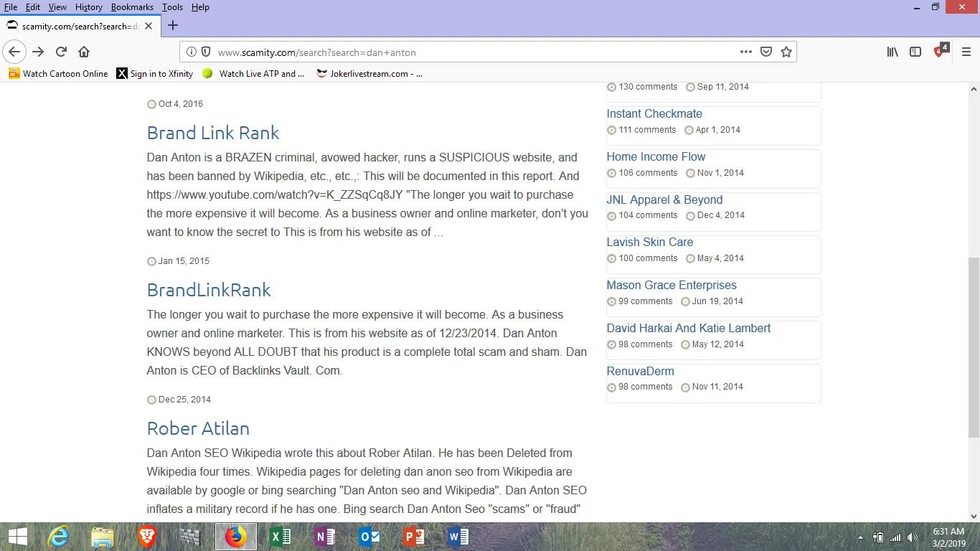Select the scamity.com search tab
980x551 pixels.
point(79,26)
